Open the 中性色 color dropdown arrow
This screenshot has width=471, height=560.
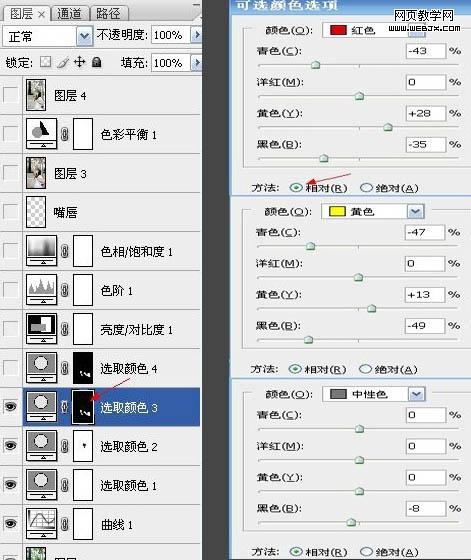(416, 394)
